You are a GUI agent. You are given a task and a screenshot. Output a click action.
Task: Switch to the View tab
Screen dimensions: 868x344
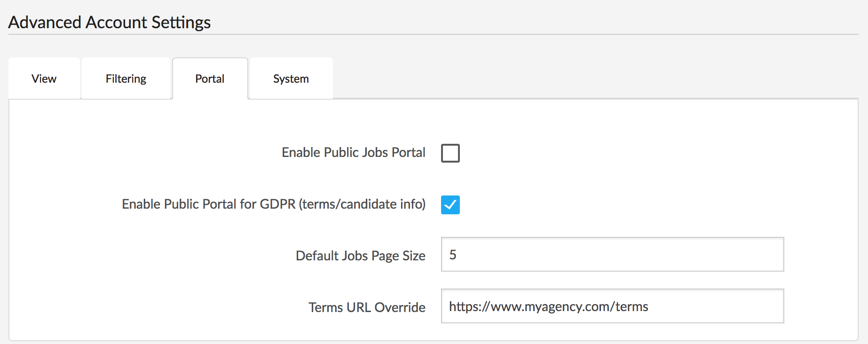(x=44, y=78)
